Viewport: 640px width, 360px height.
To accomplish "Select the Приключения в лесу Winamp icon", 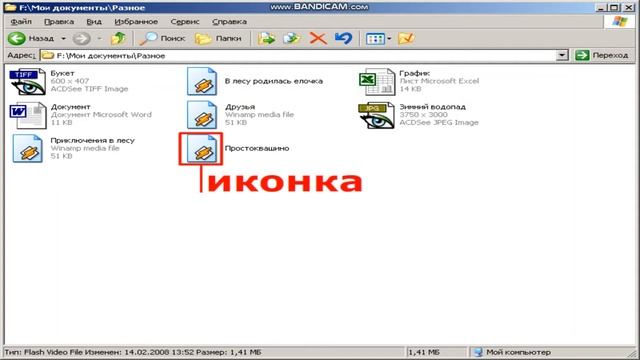I will (28, 149).
